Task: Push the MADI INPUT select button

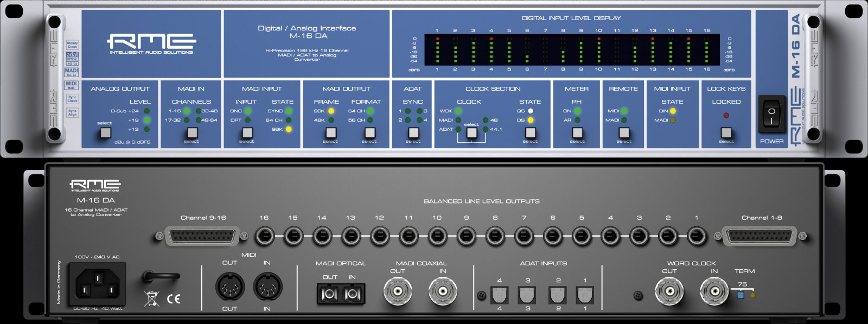Action: (x=247, y=132)
